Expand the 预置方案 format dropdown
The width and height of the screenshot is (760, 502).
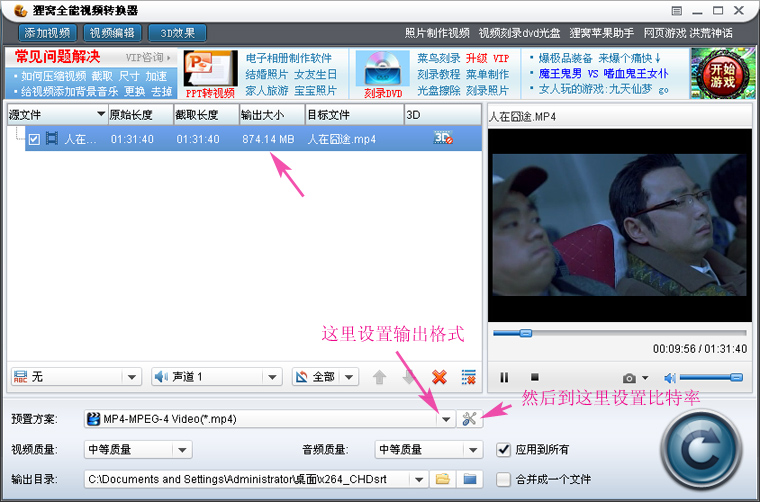click(445, 419)
